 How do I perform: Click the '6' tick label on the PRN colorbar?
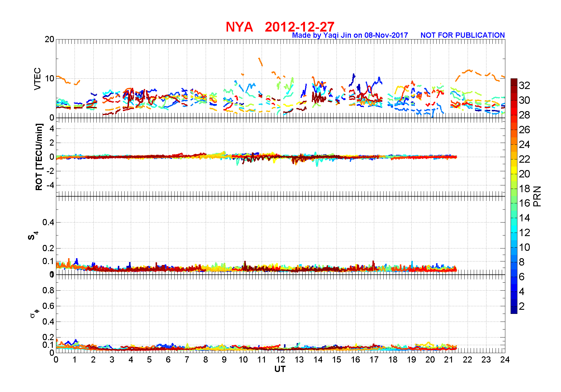[x=522, y=277]
